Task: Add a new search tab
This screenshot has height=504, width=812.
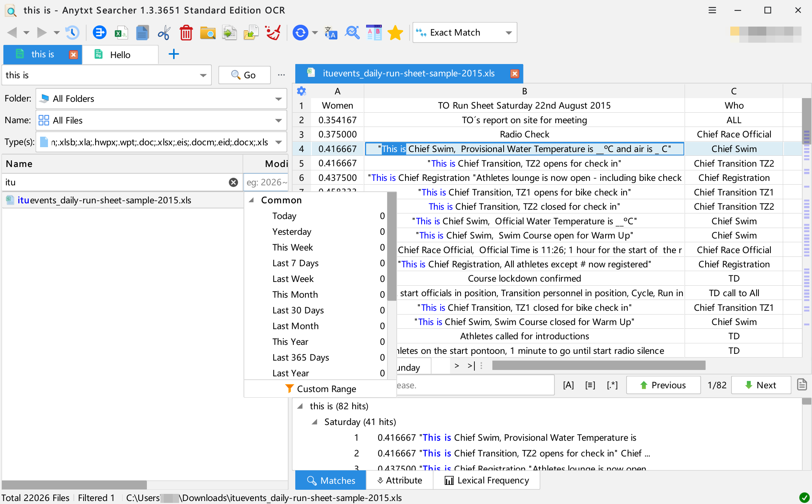Action: pos(174,54)
